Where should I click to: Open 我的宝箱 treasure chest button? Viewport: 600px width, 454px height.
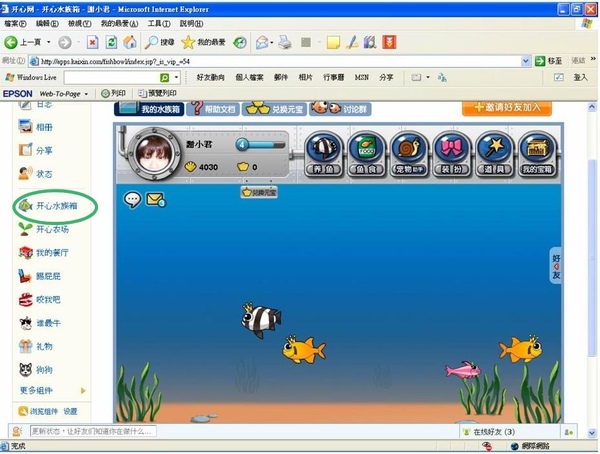coord(537,154)
